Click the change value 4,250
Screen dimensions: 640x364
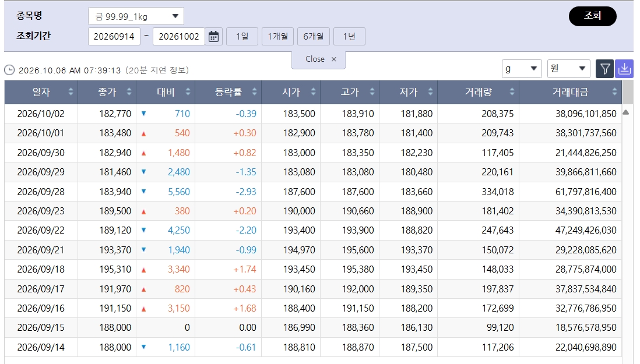click(179, 230)
